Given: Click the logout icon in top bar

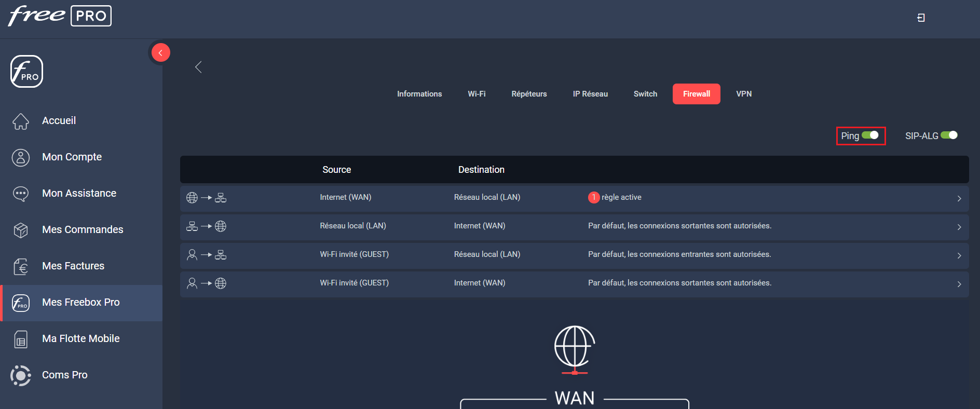Looking at the screenshot, I should (x=921, y=18).
